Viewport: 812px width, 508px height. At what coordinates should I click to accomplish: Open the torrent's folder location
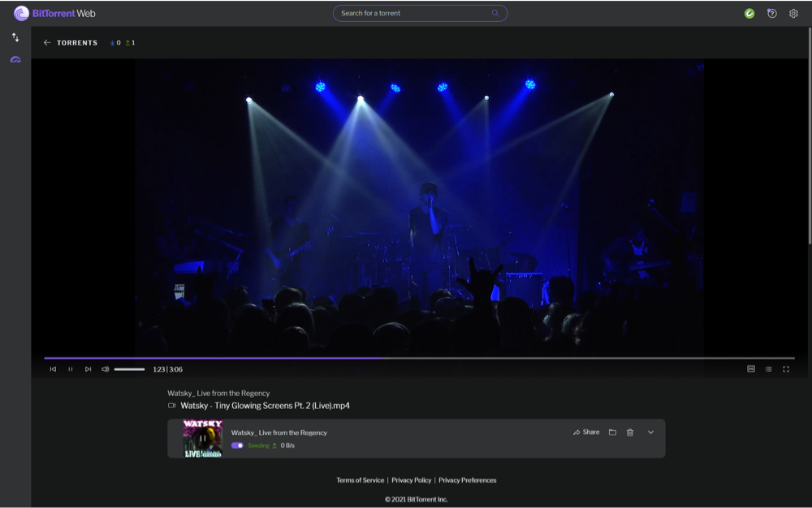click(613, 432)
